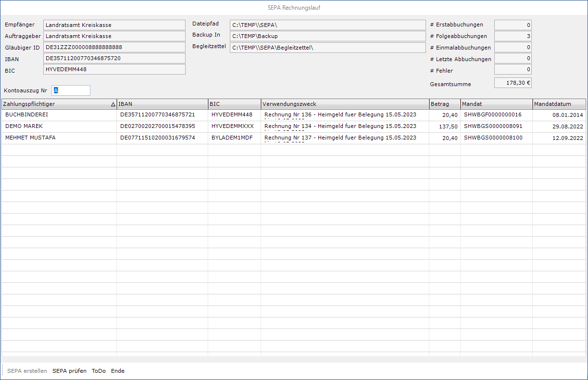This screenshot has height=380, width=588.
Task: Sort table by IBAN column header
Action: [x=162, y=104]
